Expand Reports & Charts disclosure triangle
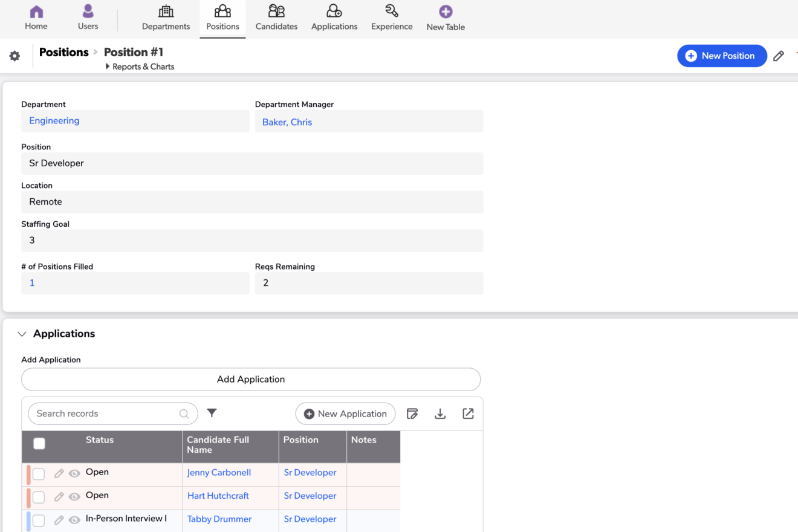Image resolution: width=798 pixels, height=532 pixels. 108,66
